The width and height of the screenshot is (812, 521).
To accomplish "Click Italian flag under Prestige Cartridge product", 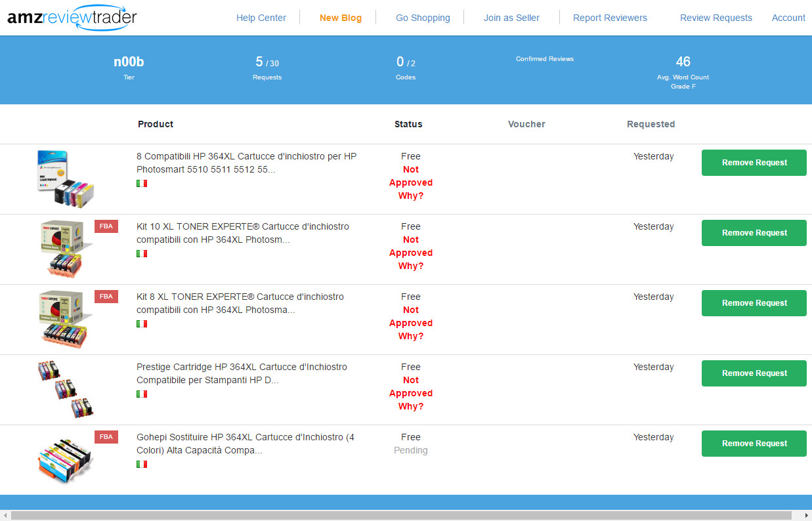I will tap(142, 394).
